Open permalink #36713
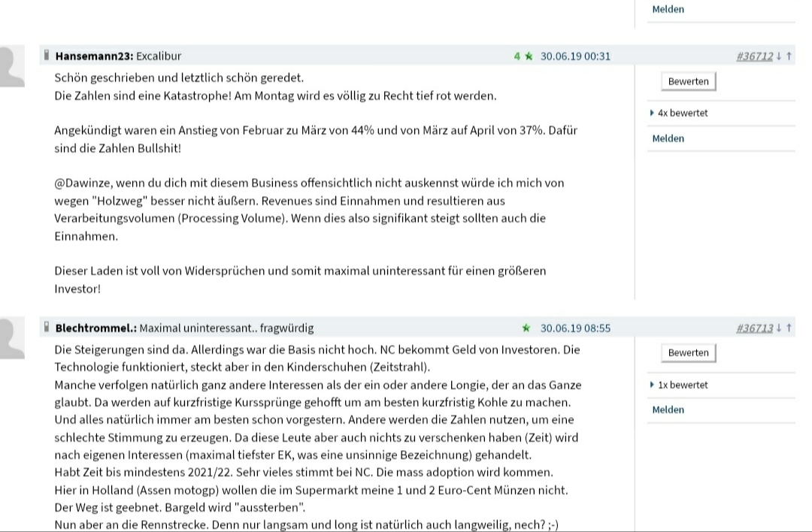This screenshot has height=532, width=812. [x=753, y=328]
